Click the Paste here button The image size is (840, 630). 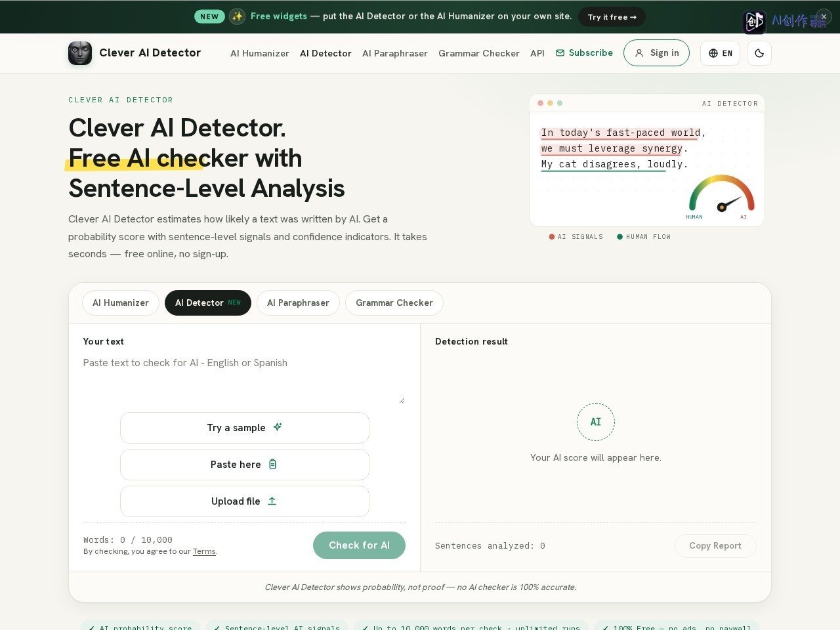(x=245, y=465)
